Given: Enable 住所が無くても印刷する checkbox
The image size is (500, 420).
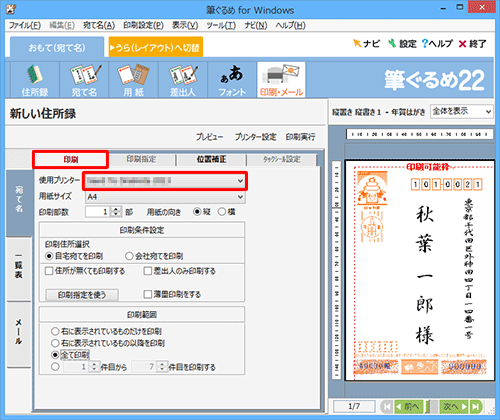Looking at the screenshot, I should tap(49, 271).
